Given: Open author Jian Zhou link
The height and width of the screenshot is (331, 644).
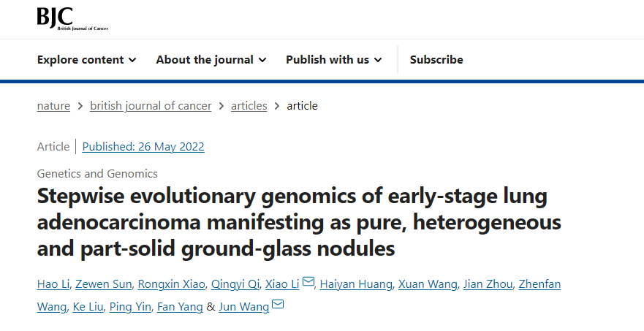Looking at the screenshot, I should 488,284.
